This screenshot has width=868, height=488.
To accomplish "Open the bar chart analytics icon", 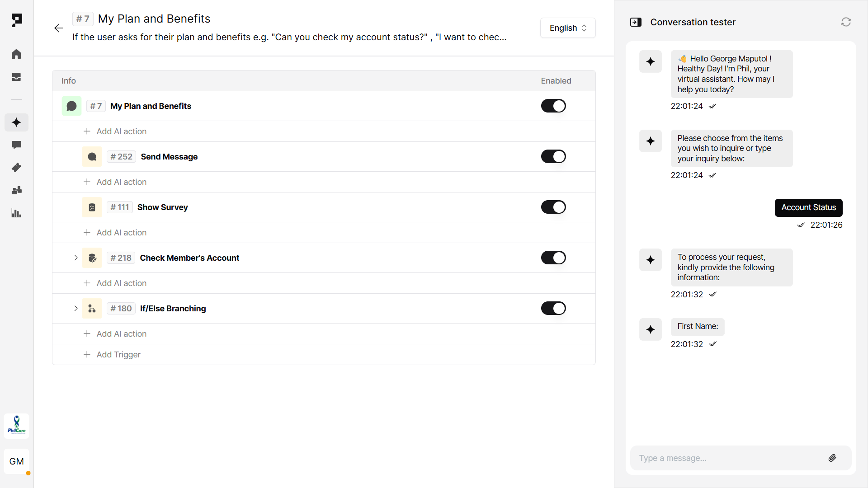I will point(16,213).
